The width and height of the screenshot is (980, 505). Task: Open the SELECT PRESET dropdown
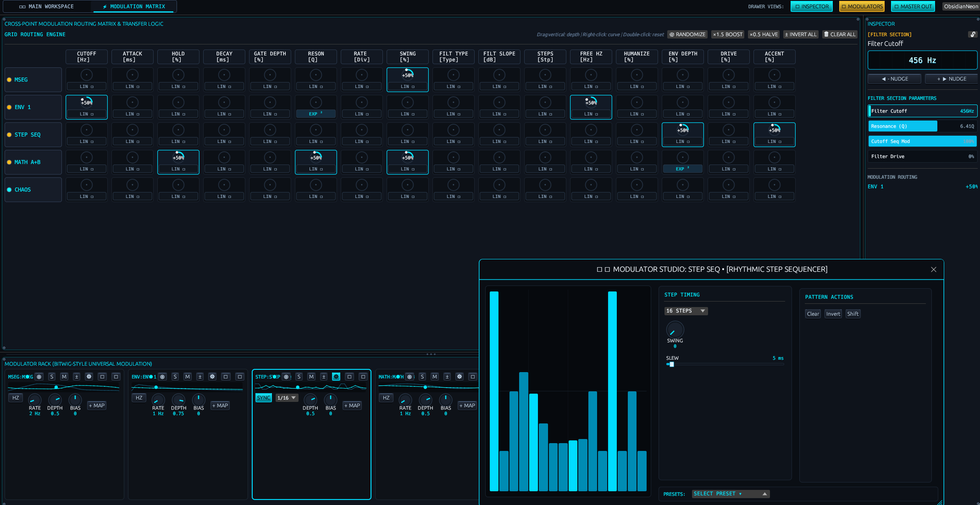click(731, 494)
